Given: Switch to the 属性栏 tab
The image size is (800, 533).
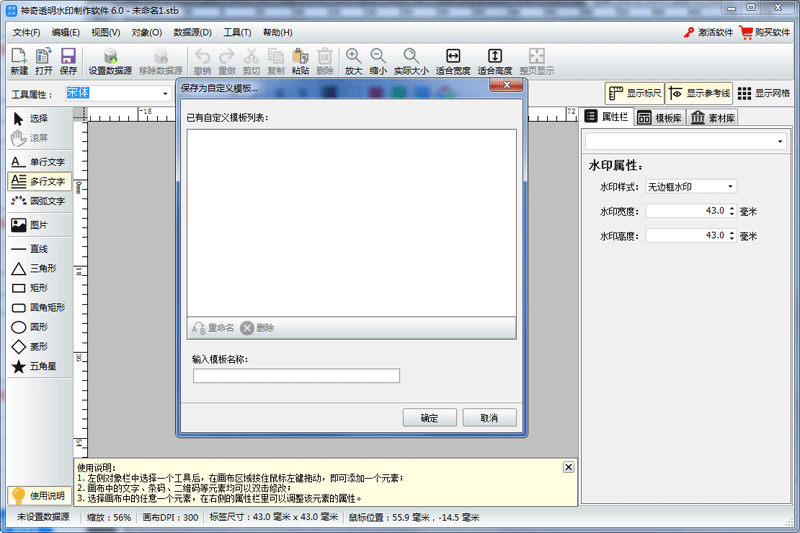Looking at the screenshot, I should pyautogui.click(x=607, y=117).
